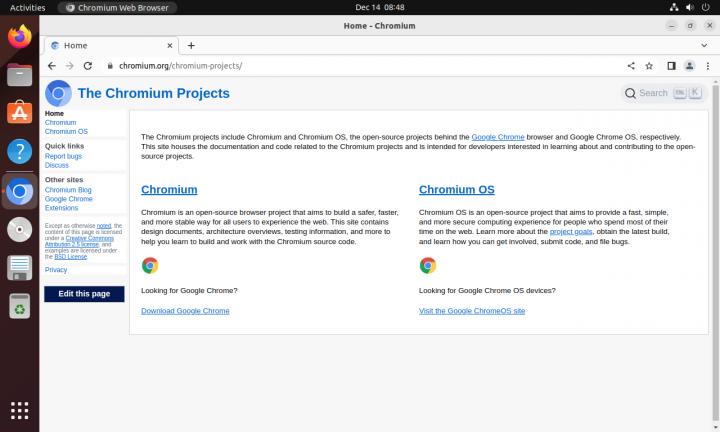The width and height of the screenshot is (720, 432).
Task: Open Ubuntu Software from the dock
Action: [x=20, y=112]
